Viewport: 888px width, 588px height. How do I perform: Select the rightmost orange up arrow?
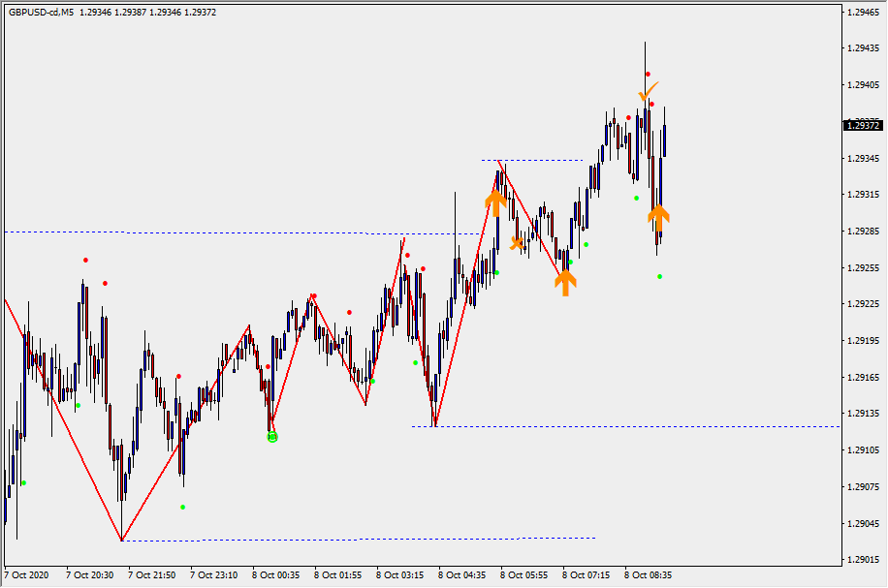click(x=659, y=218)
